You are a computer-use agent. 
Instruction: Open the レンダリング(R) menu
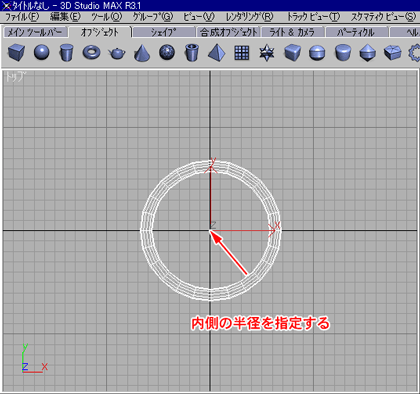coord(250,17)
